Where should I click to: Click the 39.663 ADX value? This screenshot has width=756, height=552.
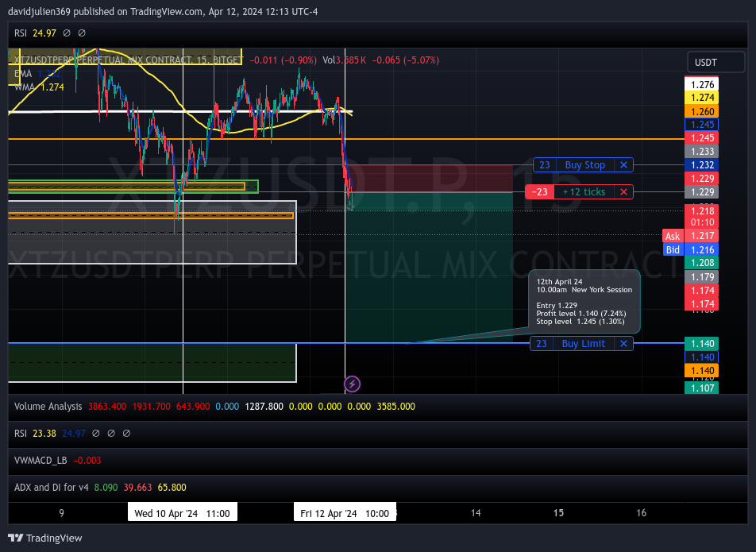[137, 488]
